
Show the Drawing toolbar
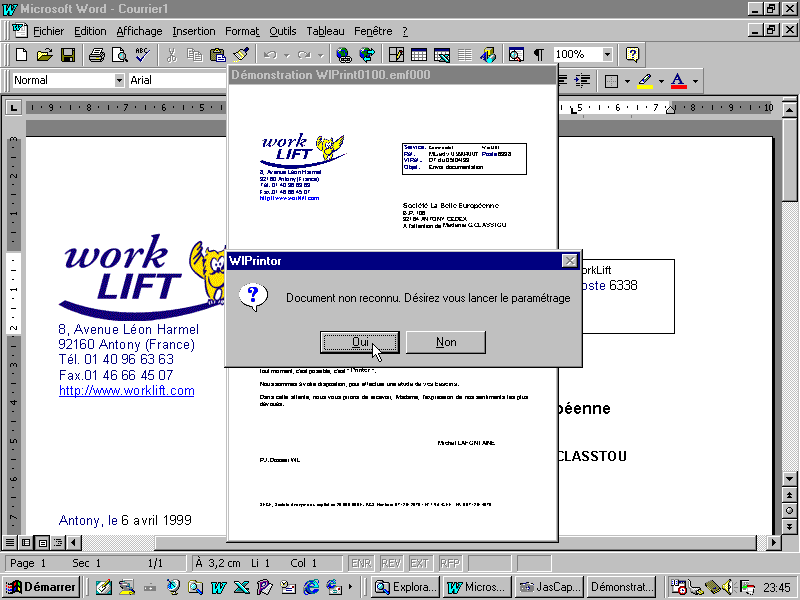click(488, 54)
